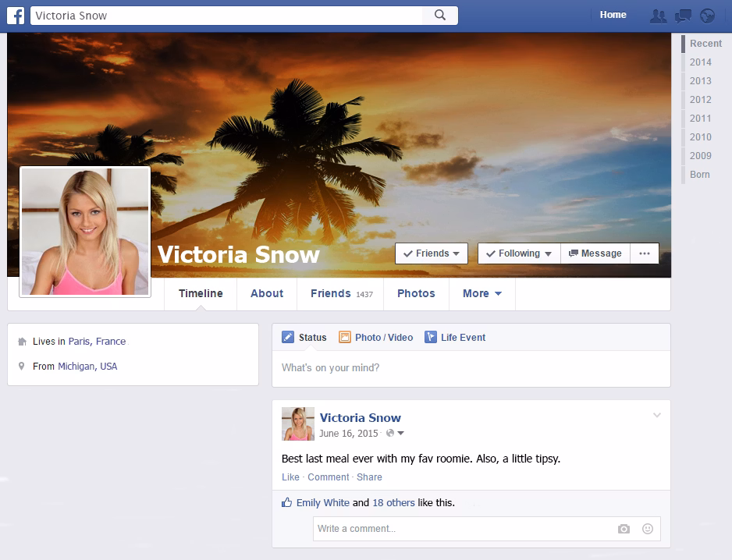Viewport: 732px width, 560px height.
Task: Click the search magnifier icon
Action: tap(440, 16)
